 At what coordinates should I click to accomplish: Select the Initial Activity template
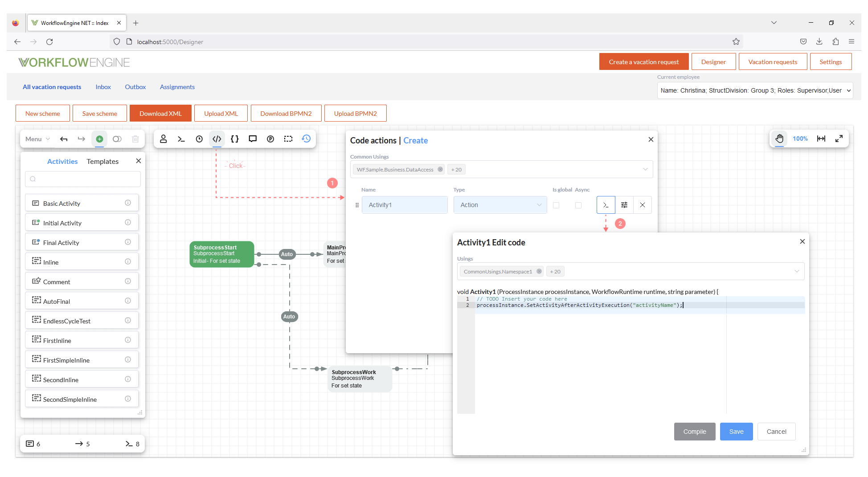[82, 222]
